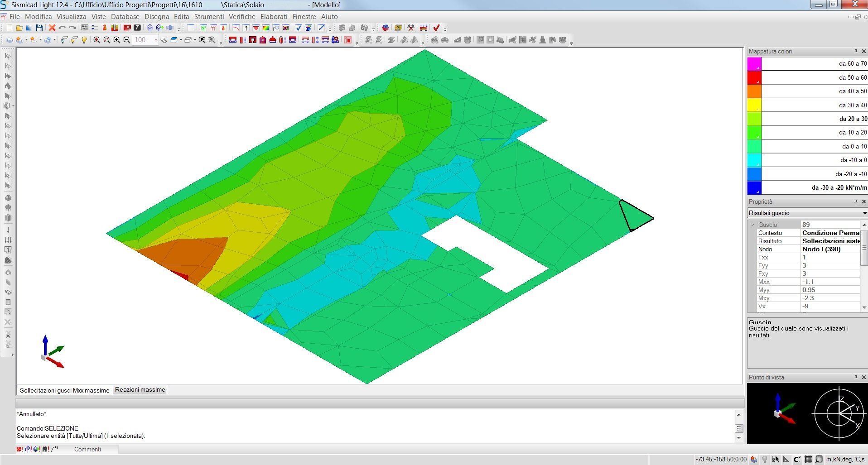
Task: Click the zoom out magnifier icon
Action: coord(127,40)
